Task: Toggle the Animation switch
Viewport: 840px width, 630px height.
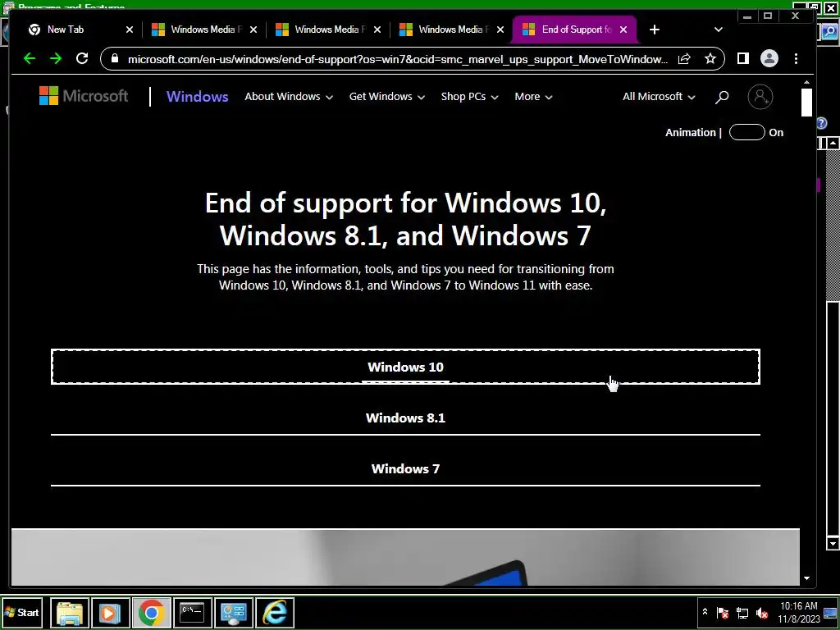Action: pos(746,132)
